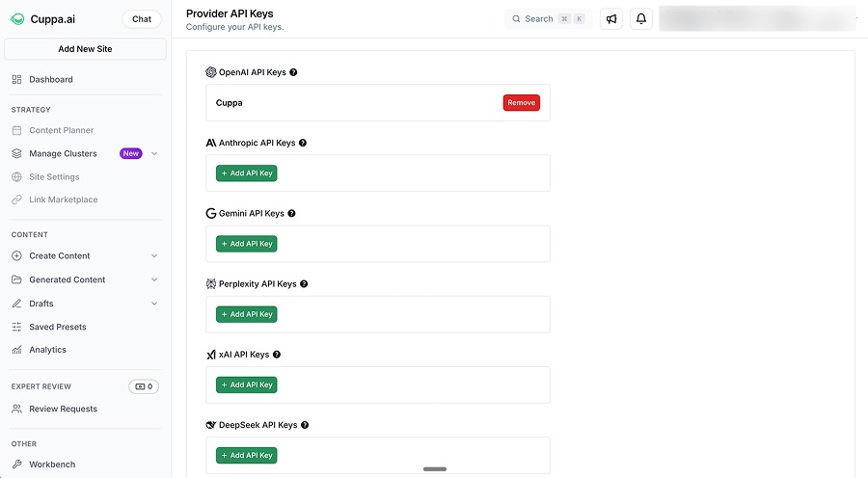Expand the Generated Content chevron
This screenshot has width=868, height=478.
154,279
